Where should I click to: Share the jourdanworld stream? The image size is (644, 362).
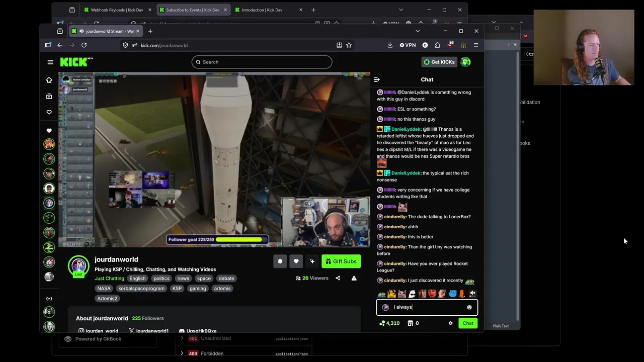click(x=338, y=278)
